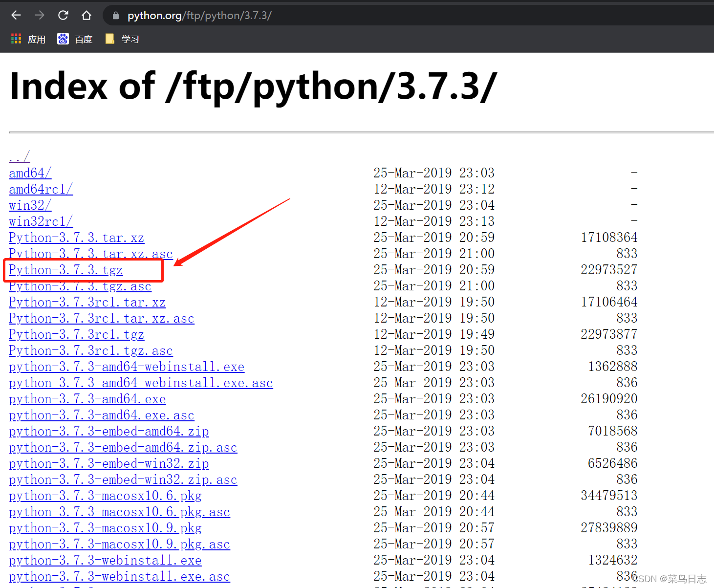Open the win32/ directory link
Viewport: 714px width, 588px height.
pyautogui.click(x=30, y=205)
